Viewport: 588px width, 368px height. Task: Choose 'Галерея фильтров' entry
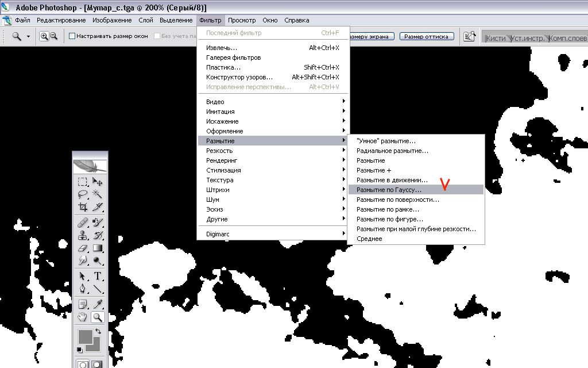[273, 57]
